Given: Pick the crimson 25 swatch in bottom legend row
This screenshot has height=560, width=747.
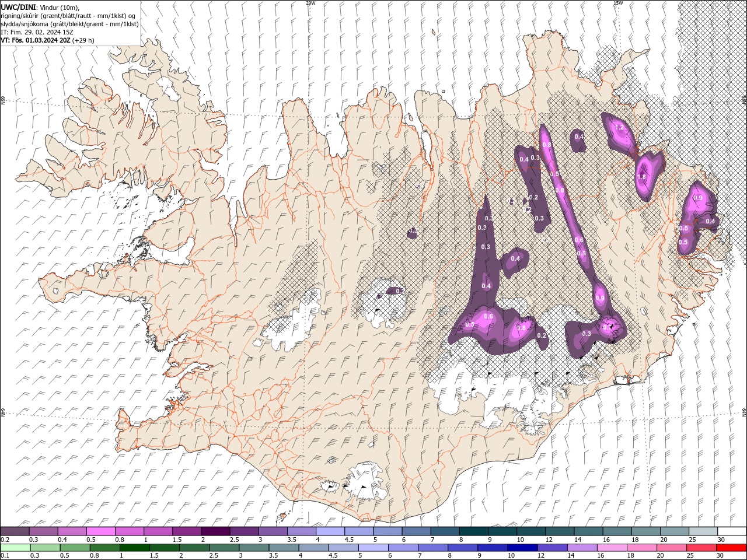Looking at the screenshot, I should point(701,548).
